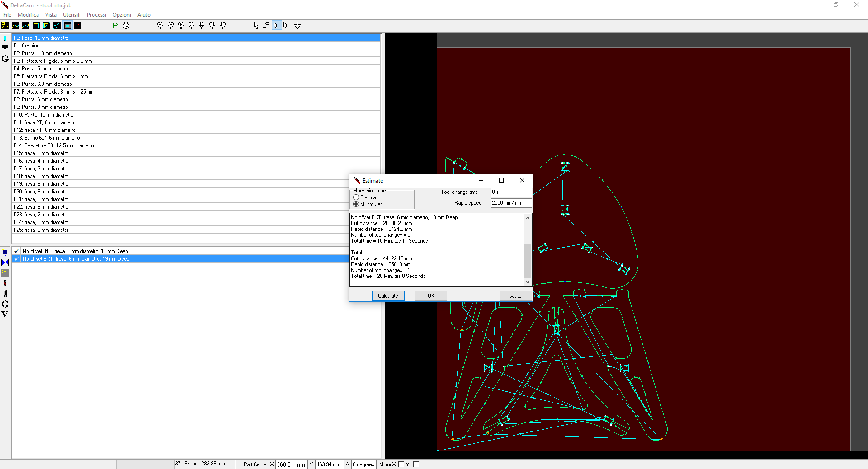This screenshot has width=868, height=469.
Task: Select the plain arrow pointer tool
Action: [256, 25]
